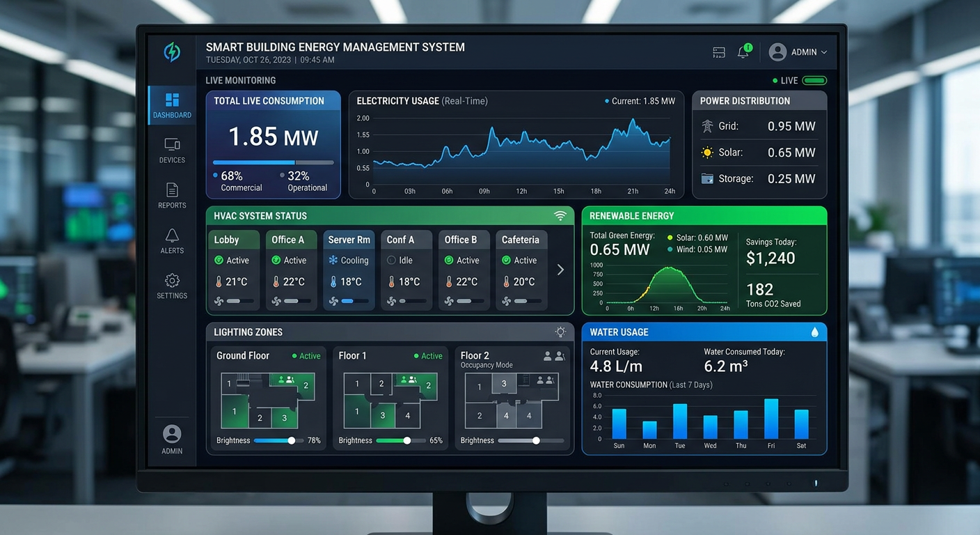Toggle the Active check on the Office A card
Screen dimensions: 980x535
pyautogui.click(x=276, y=261)
